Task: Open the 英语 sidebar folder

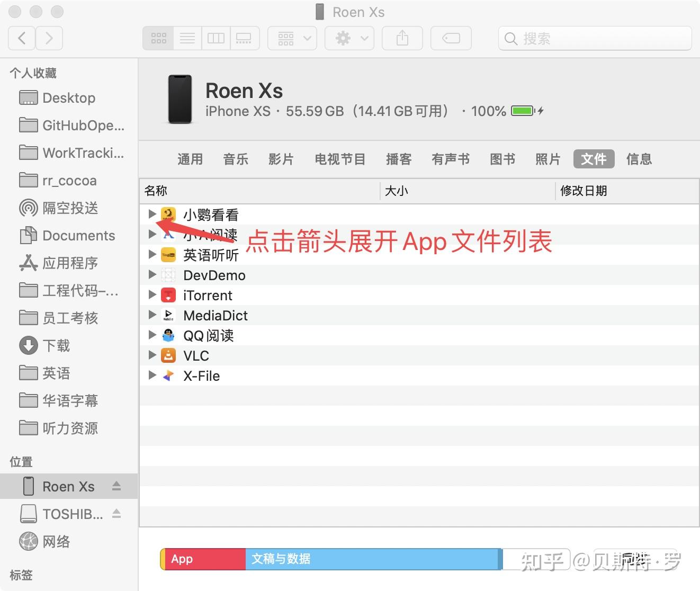Action: [69, 373]
